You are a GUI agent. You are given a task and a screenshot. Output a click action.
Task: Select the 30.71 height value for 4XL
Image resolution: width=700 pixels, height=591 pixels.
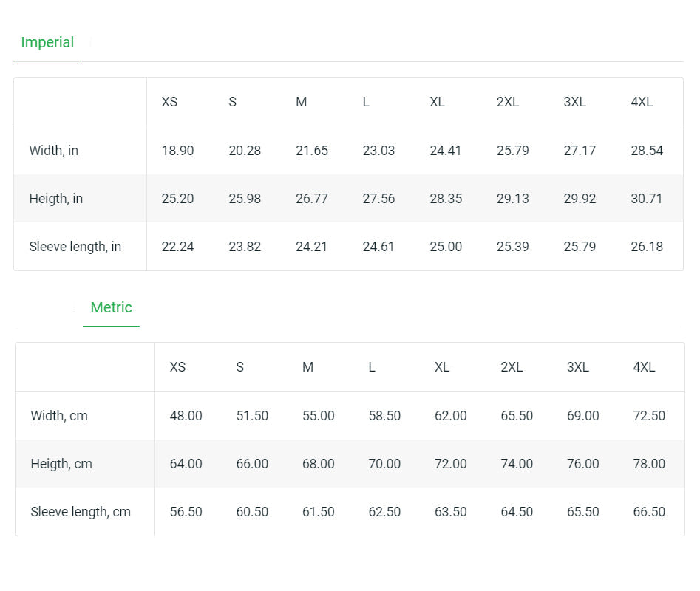click(x=647, y=199)
